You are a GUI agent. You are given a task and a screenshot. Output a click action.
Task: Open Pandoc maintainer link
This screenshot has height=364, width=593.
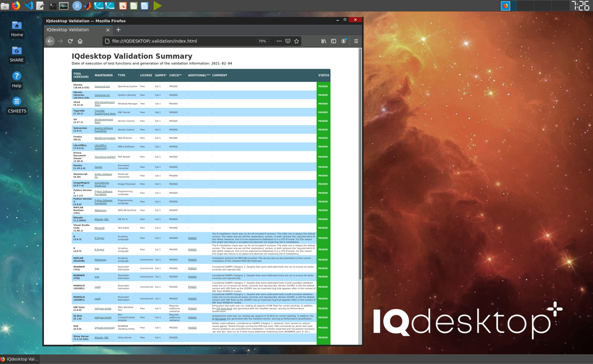click(98, 167)
